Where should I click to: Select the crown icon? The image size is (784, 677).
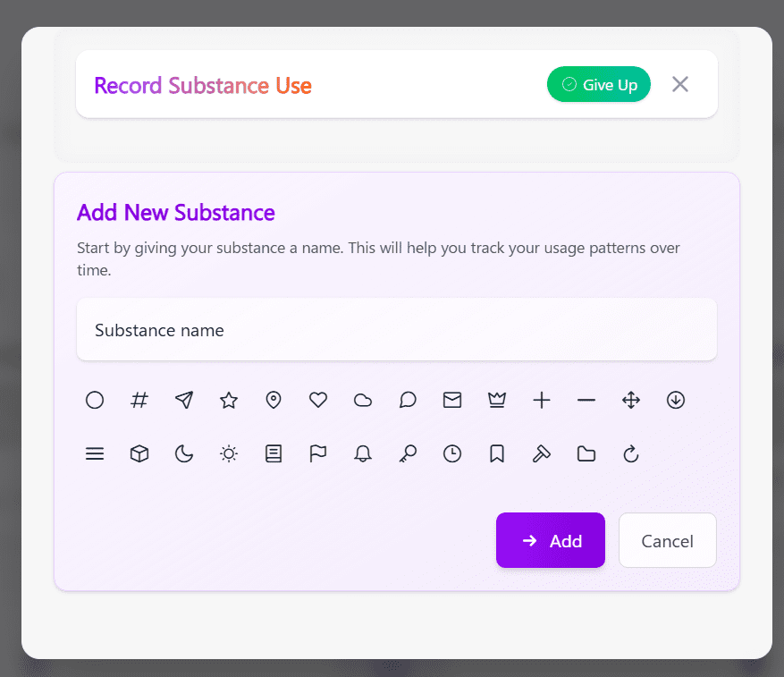click(x=497, y=401)
